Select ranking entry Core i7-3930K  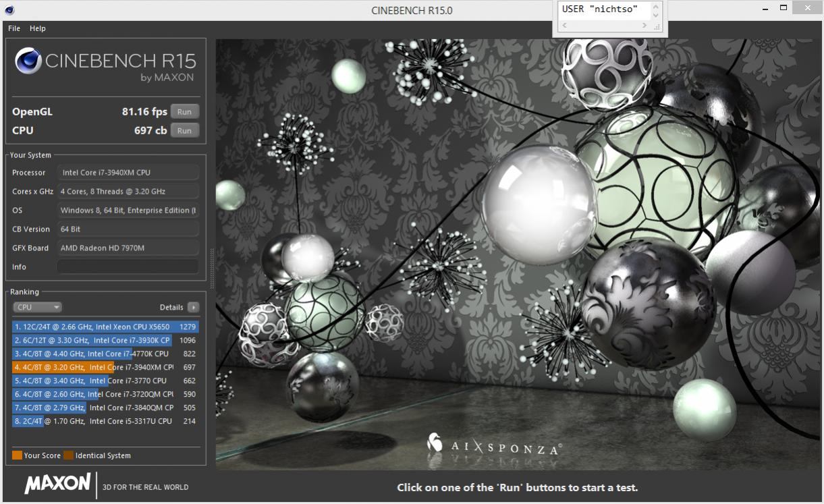click(106, 340)
